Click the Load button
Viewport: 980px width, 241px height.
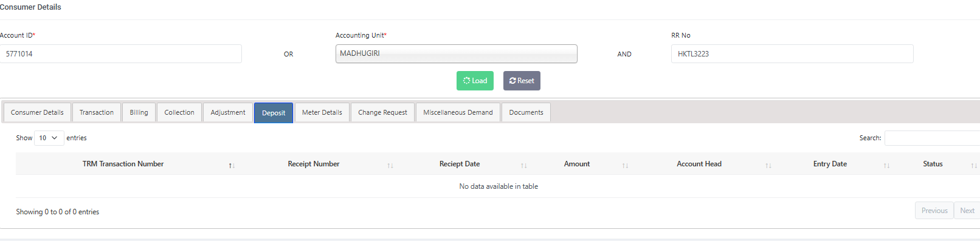pos(475,81)
